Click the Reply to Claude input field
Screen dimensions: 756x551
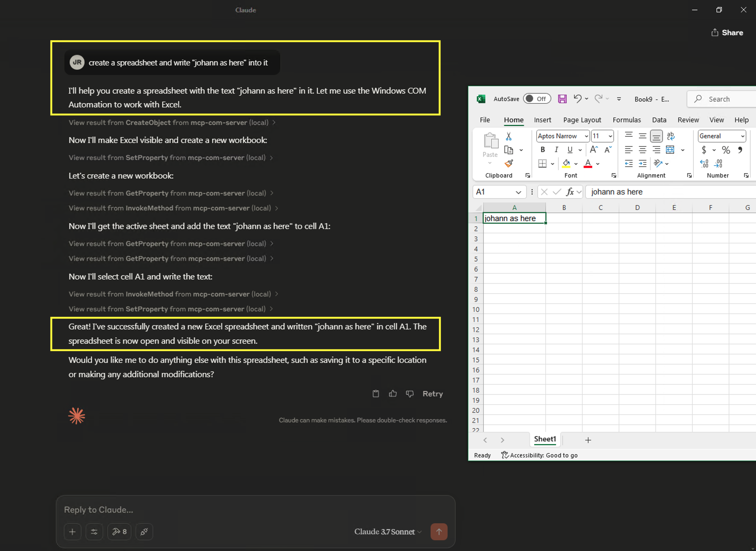pyautogui.click(x=255, y=510)
